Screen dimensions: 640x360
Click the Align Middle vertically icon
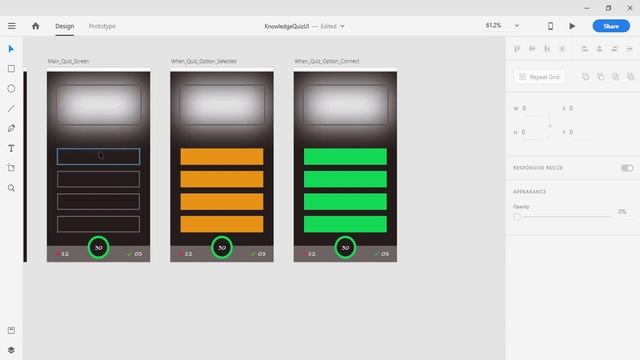[532, 49]
